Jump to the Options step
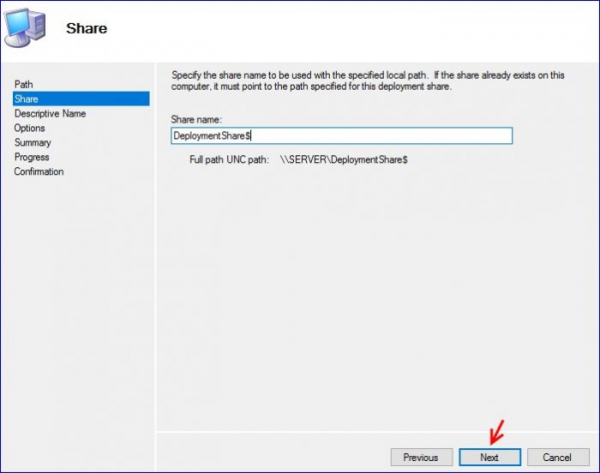Screen dimensions: 600x473 coord(29,128)
